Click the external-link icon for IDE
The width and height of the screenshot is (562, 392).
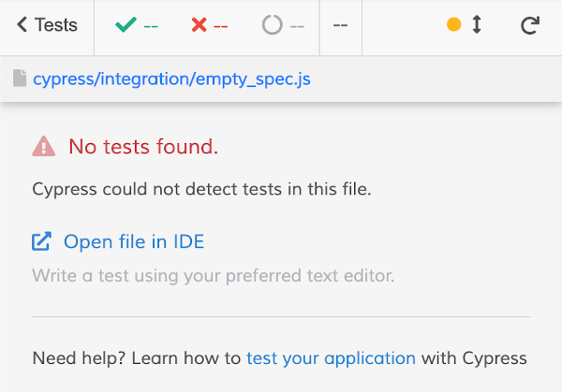pos(42,242)
